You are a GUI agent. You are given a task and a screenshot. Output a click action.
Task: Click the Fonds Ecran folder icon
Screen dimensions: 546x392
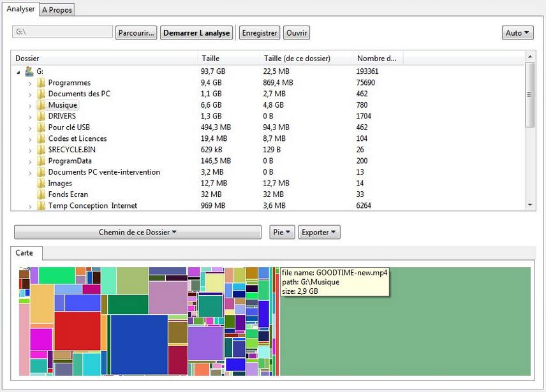41,194
